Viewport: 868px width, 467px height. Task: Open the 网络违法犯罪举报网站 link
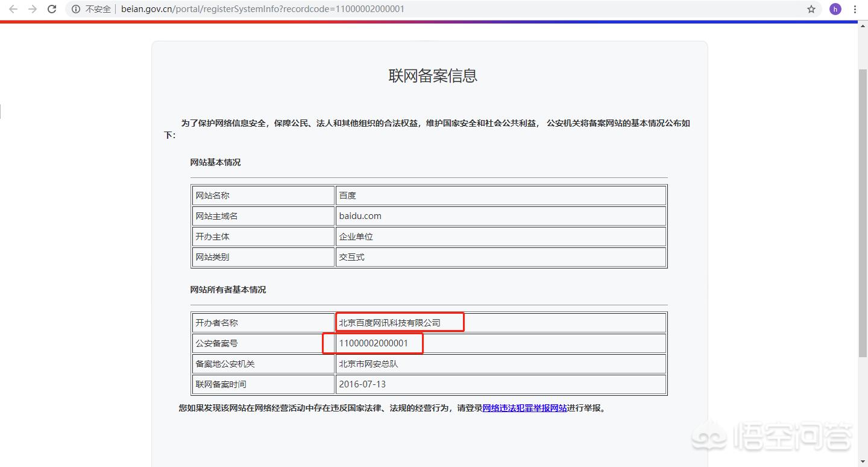tap(524, 408)
